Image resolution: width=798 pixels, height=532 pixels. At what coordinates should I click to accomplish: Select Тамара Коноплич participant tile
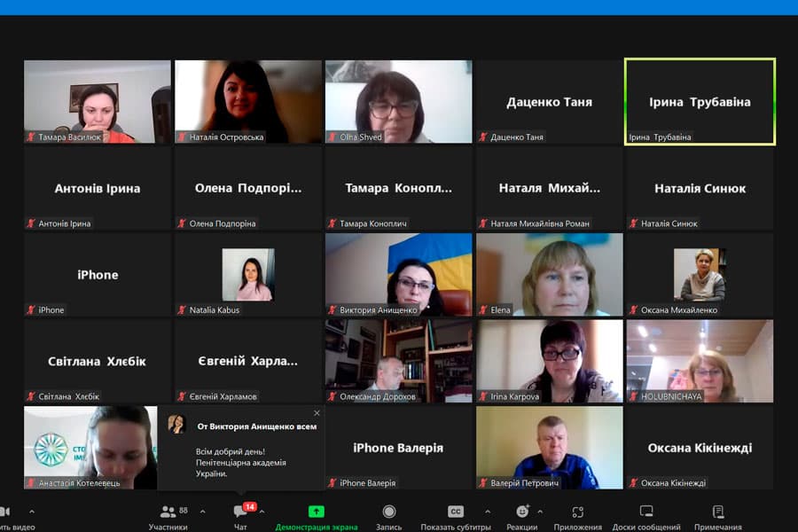click(x=398, y=188)
